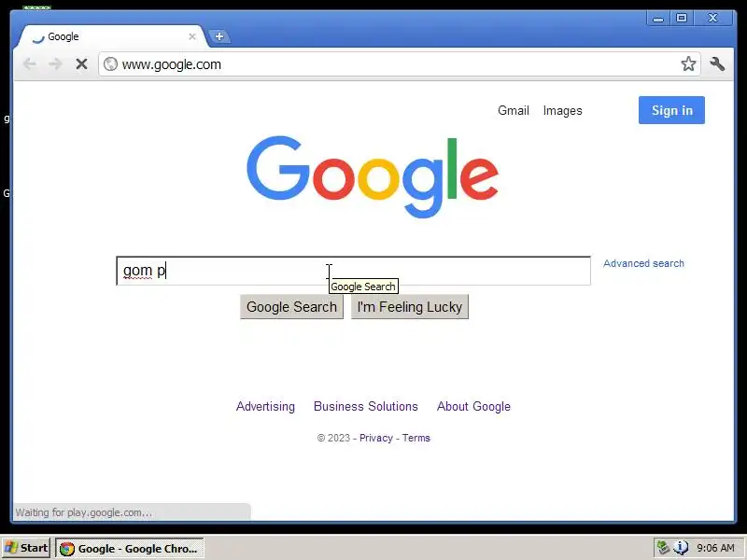This screenshot has width=747, height=560.
Task: Open the Advertising link
Action: tap(265, 406)
